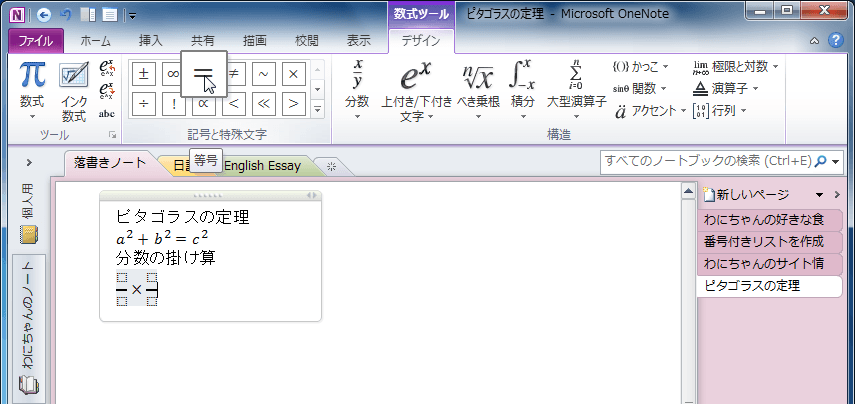Open the English Essay section tab

pos(262,166)
